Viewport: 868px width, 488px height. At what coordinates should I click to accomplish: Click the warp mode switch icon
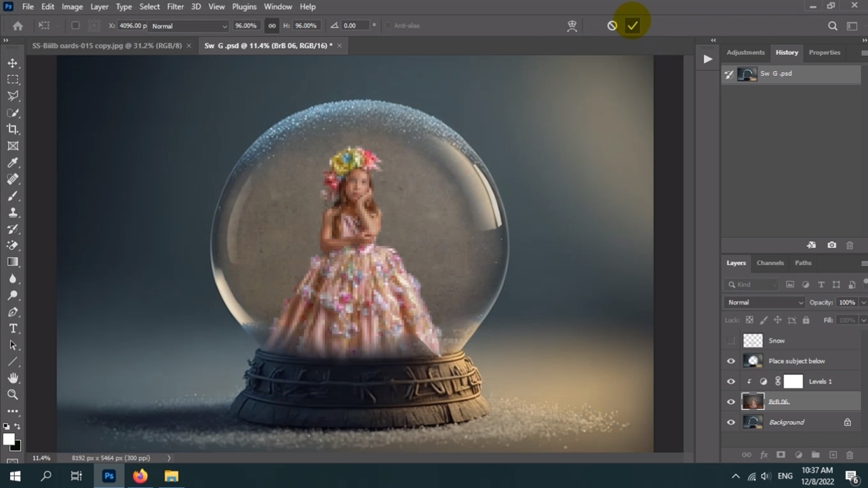click(572, 26)
